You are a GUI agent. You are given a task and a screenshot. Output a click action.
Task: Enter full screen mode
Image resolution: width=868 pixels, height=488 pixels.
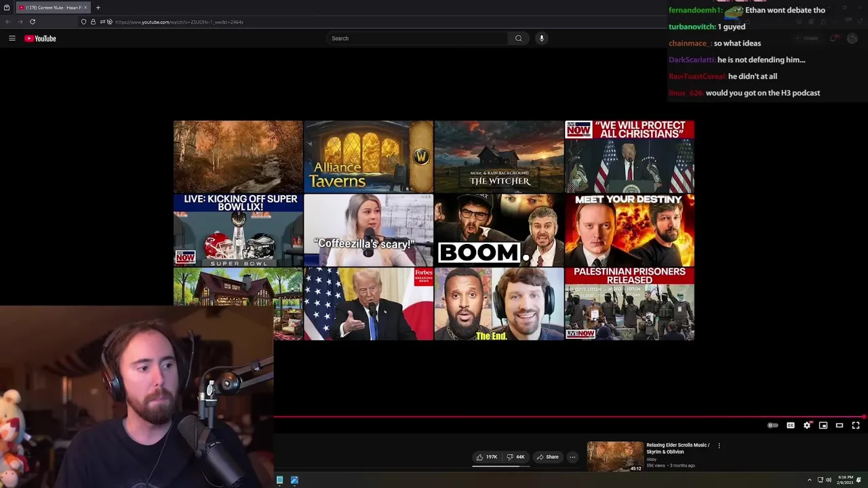click(856, 426)
